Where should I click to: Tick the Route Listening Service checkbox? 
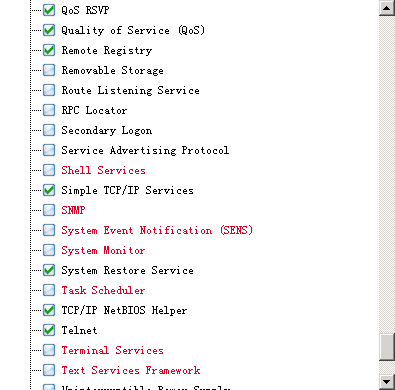pos(49,90)
